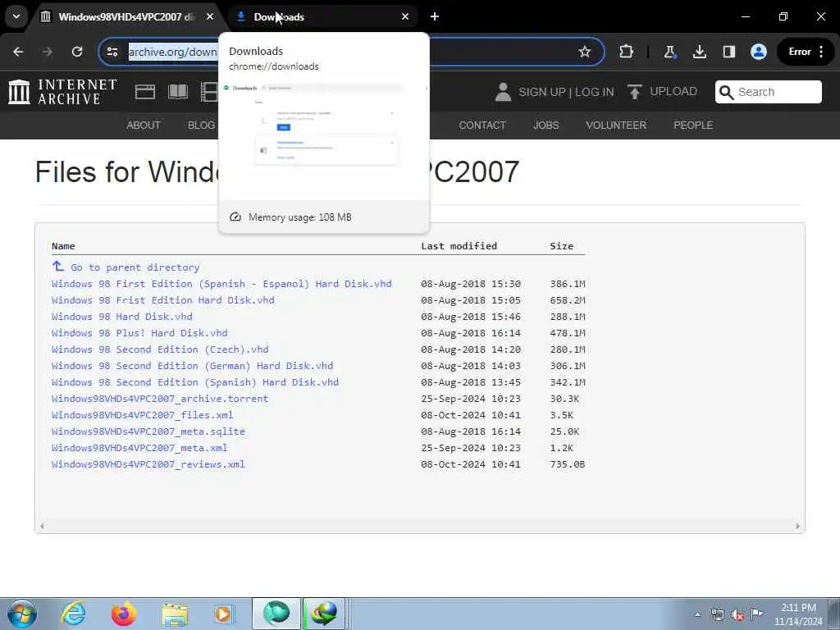Close the Downloads tab
This screenshot has width=840, height=630.
[x=405, y=16]
